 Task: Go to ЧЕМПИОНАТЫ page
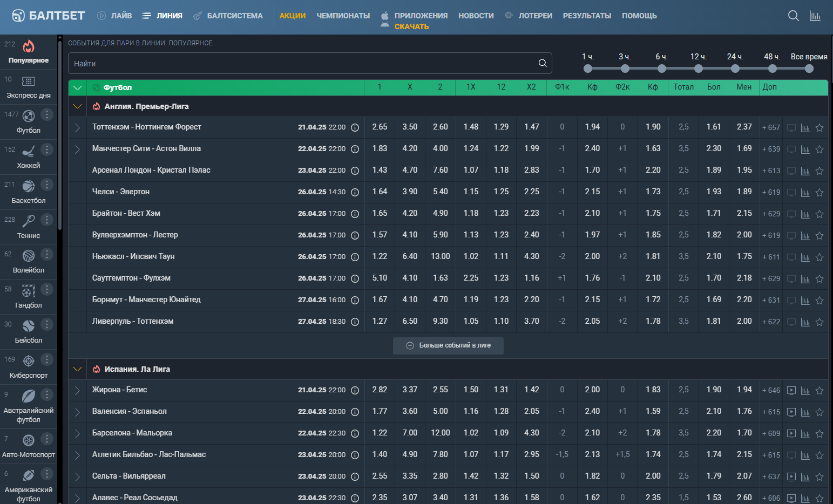pos(343,16)
